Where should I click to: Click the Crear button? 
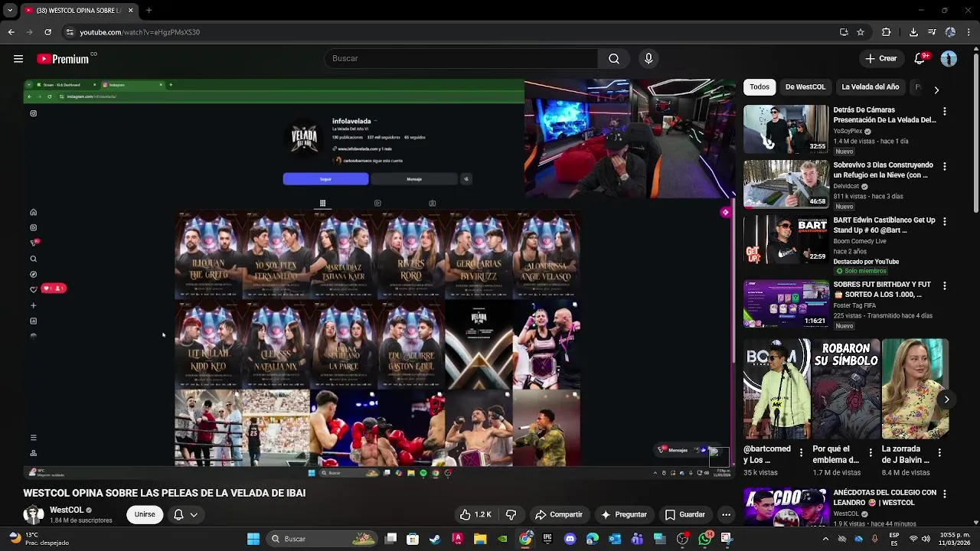pos(881,59)
